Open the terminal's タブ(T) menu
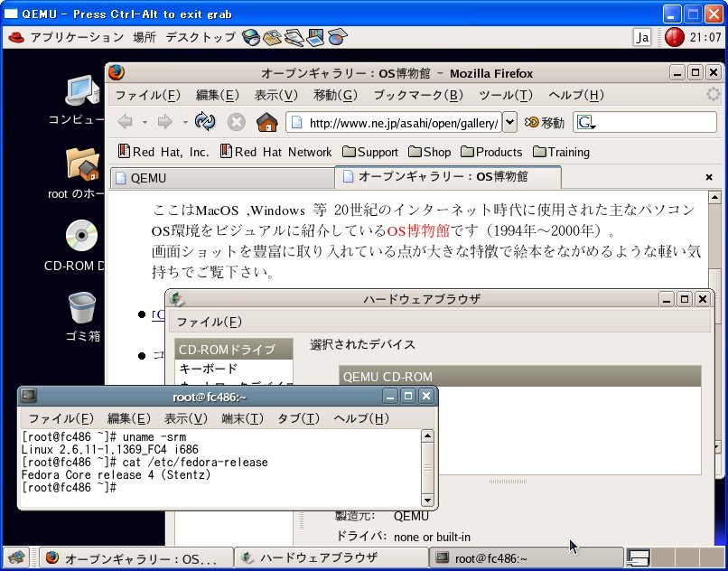728x571 pixels. (299, 418)
